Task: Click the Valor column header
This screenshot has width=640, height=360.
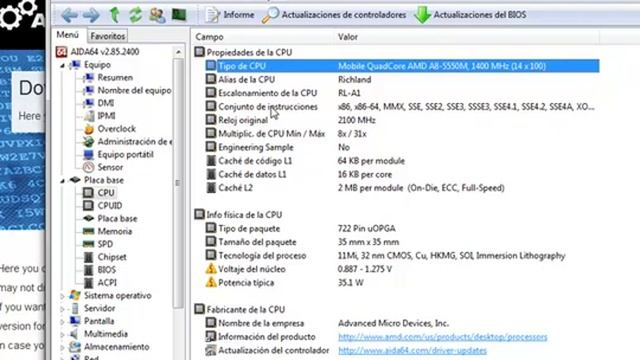Action: coord(348,37)
